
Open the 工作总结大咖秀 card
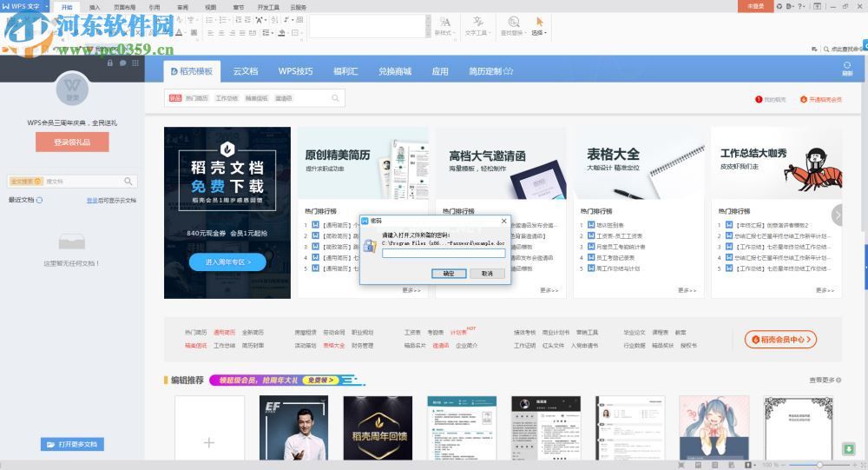[777, 162]
